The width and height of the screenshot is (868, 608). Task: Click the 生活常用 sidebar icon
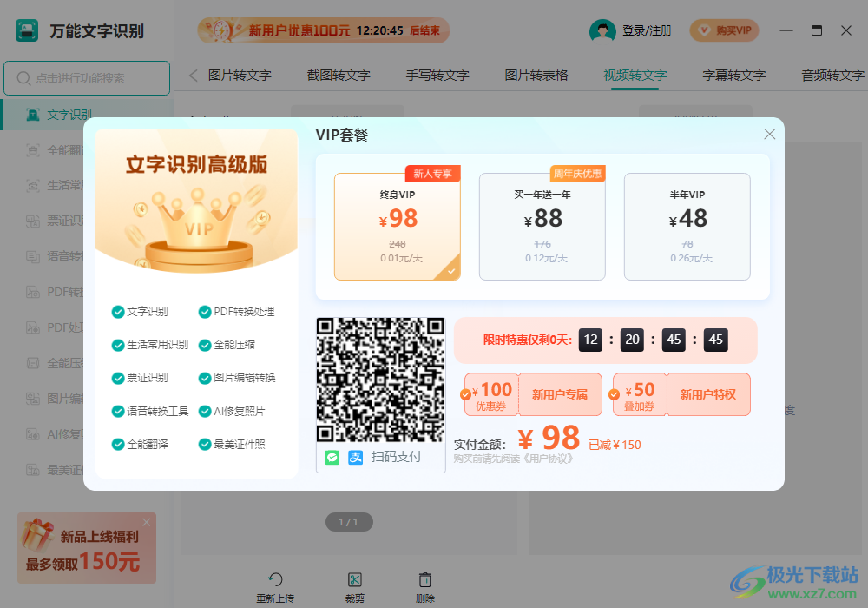pyautogui.click(x=33, y=186)
